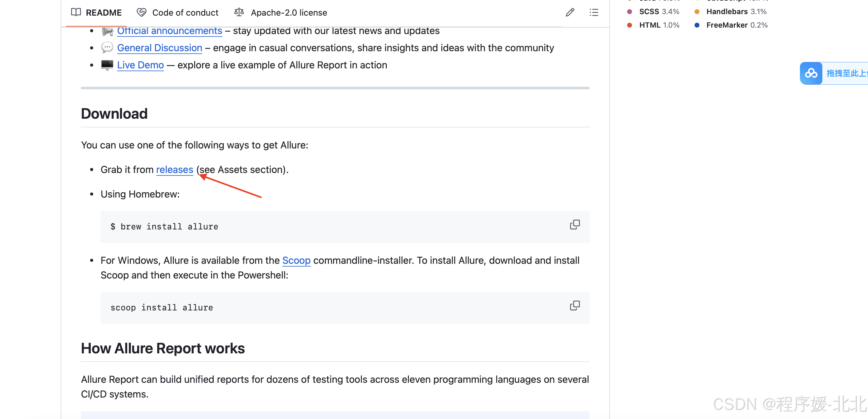This screenshot has height=419, width=868.
Task: Click the FreeMarker blue color dot
Action: pos(697,25)
